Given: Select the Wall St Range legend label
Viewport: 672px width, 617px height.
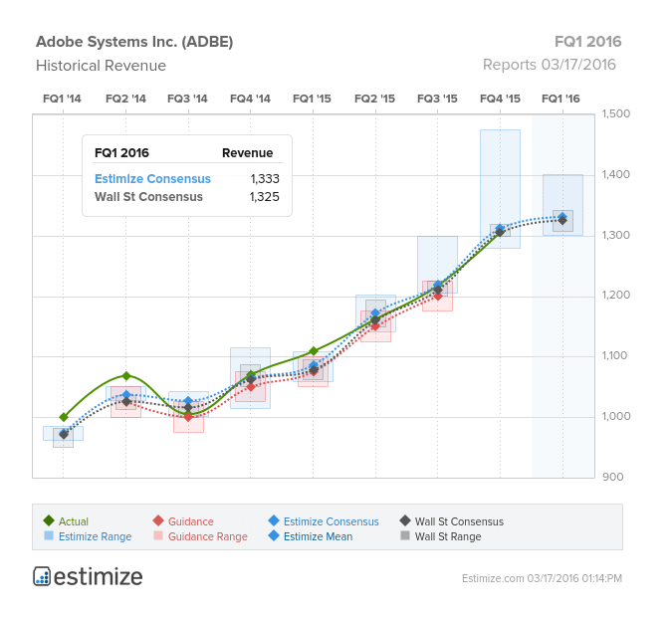Looking at the screenshot, I should (448, 536).
